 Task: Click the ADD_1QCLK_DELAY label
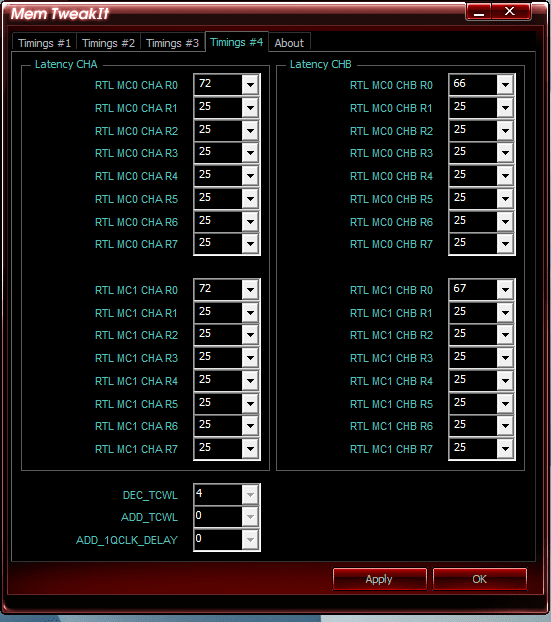click(127, 540)
